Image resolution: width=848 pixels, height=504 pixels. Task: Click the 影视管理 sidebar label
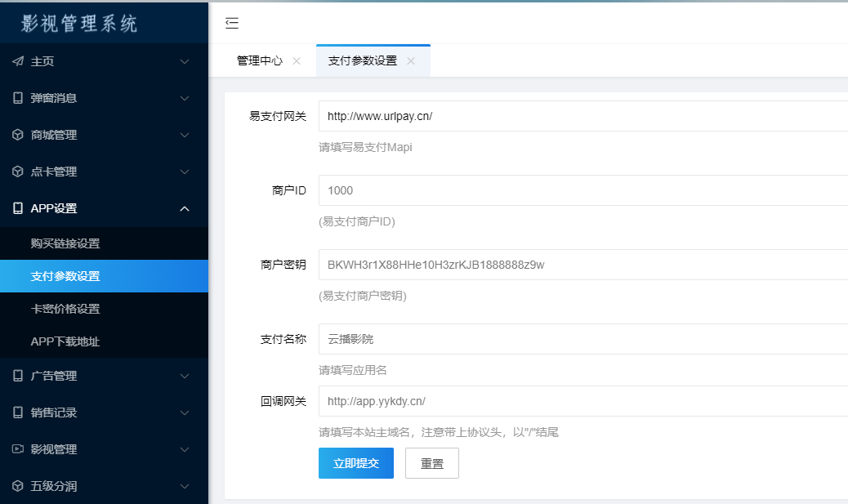[54, 448]
